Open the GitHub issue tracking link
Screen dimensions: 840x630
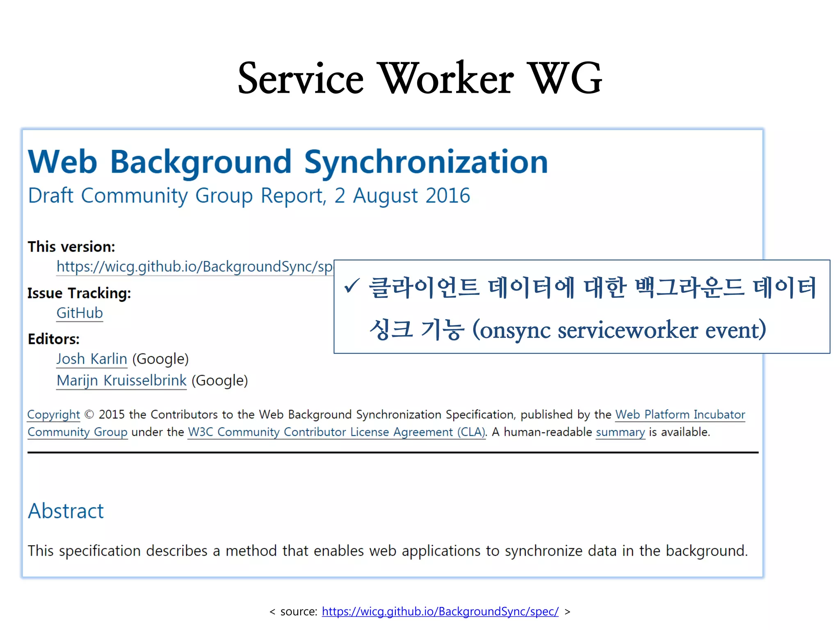(x=80, y=313)
